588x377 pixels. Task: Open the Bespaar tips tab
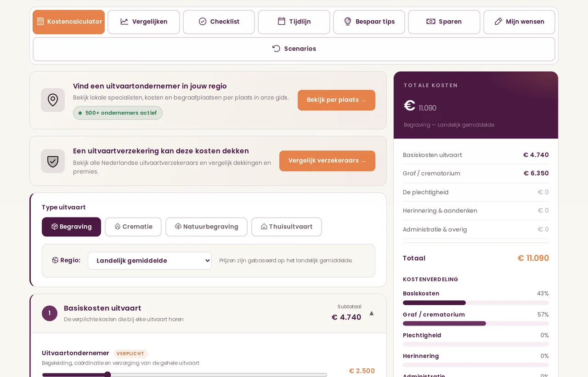pos(369,22)
